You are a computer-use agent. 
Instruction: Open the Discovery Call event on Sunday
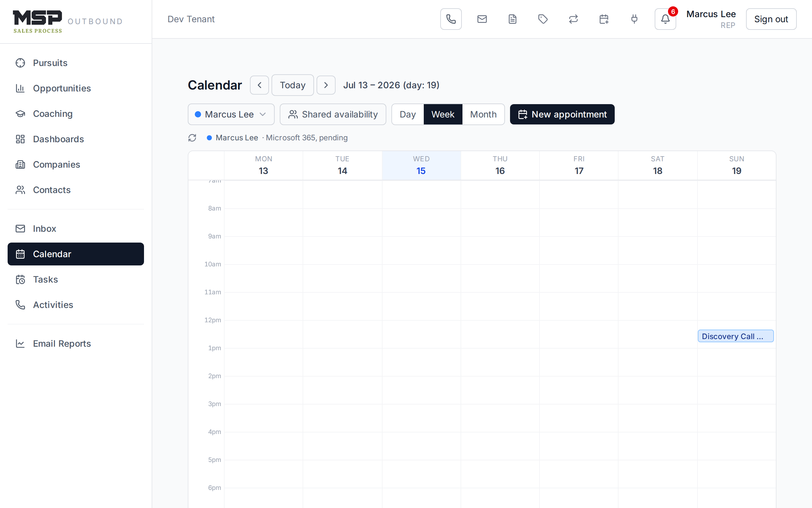point(736,336)
